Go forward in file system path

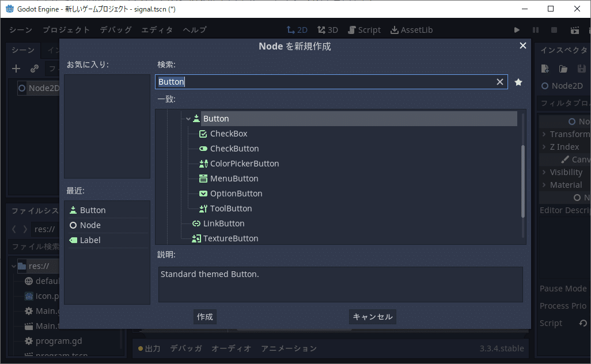tap(25, 229)
